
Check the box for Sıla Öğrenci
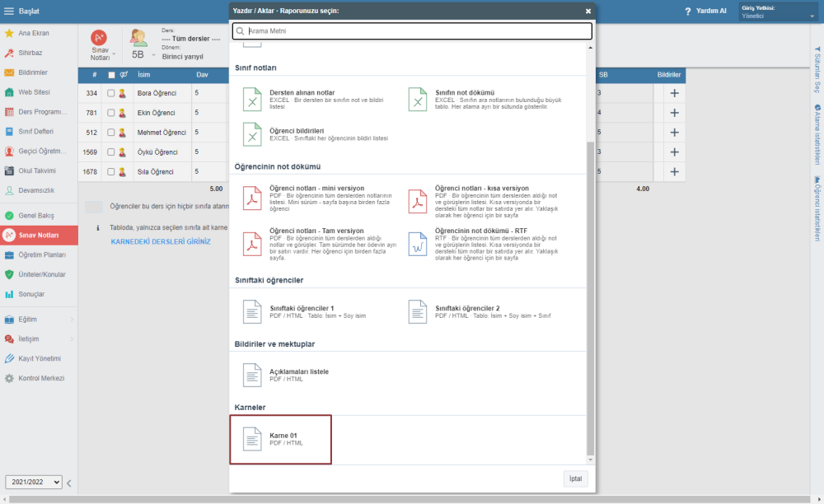111,171
